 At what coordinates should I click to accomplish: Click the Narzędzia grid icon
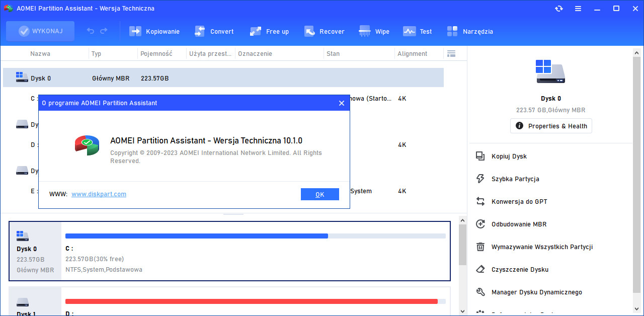[x=452, y=31]
